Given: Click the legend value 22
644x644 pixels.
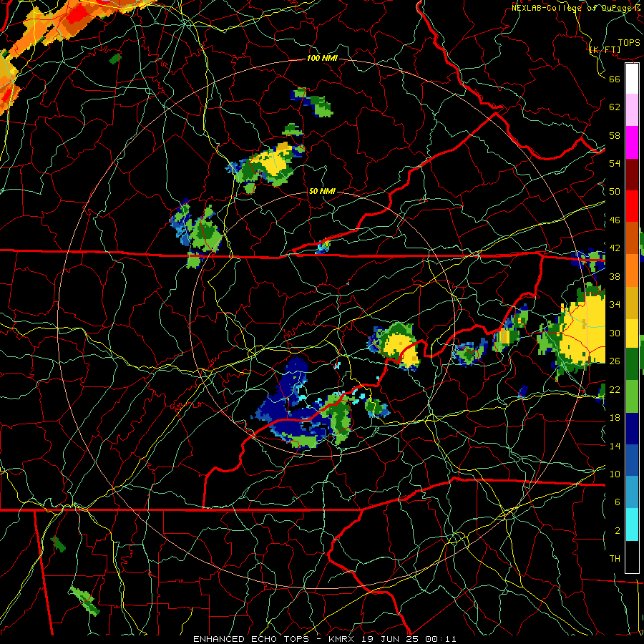Looking at the screenshot, I should [x=615, y=389].
